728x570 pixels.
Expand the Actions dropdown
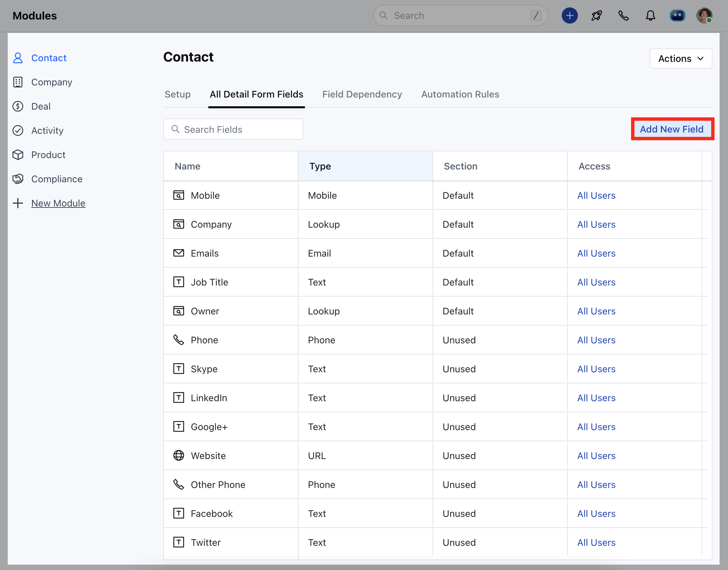pyautogui.click(x=681, y=59)
